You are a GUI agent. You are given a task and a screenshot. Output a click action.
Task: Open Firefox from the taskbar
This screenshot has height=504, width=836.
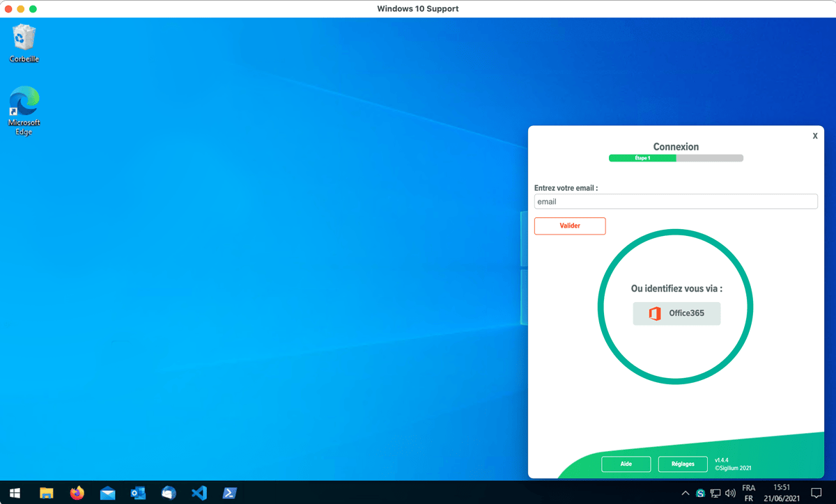click(77, 493)
